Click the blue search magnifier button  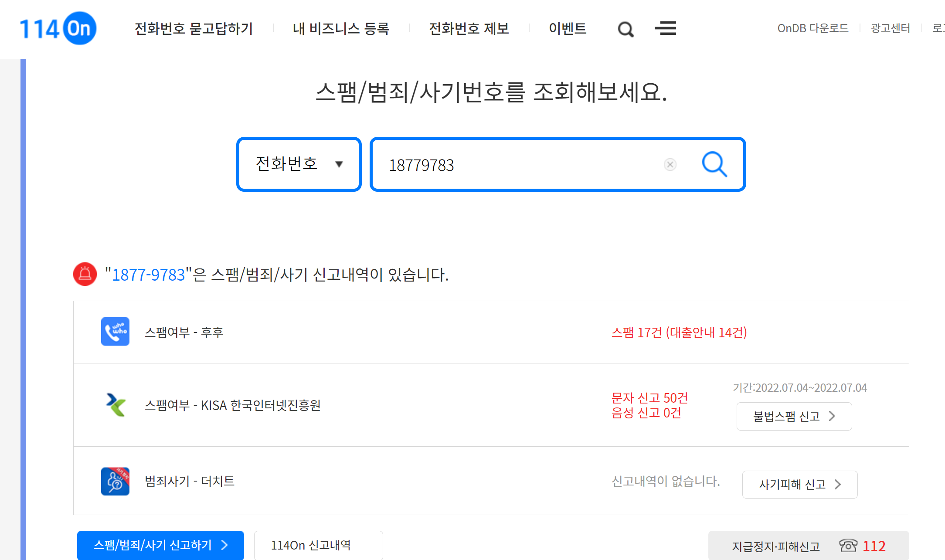click(x=714, y=164)
